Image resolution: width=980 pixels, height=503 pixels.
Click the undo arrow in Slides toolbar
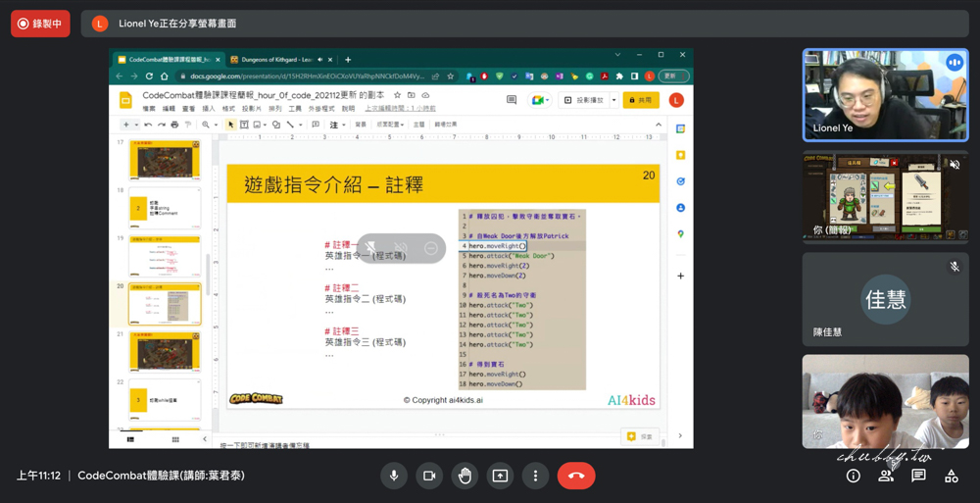point(148,125)
